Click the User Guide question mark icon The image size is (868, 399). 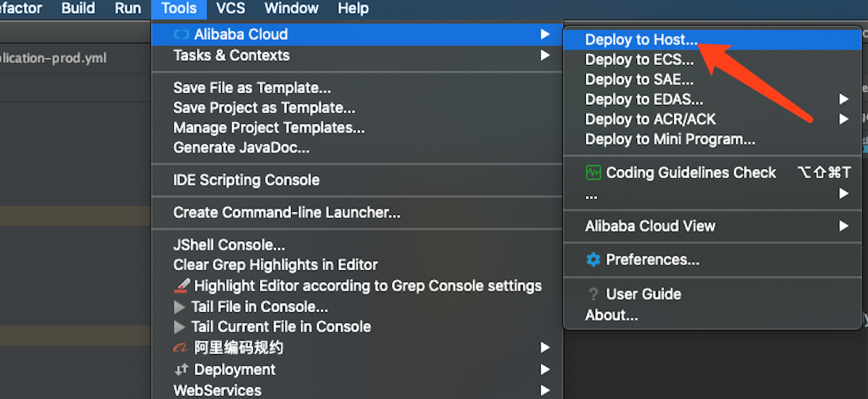[594, 295]
